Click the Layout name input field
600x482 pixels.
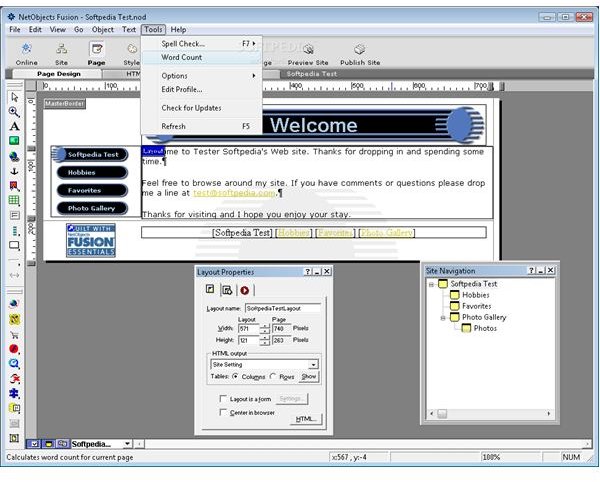[x=282, y=308]
